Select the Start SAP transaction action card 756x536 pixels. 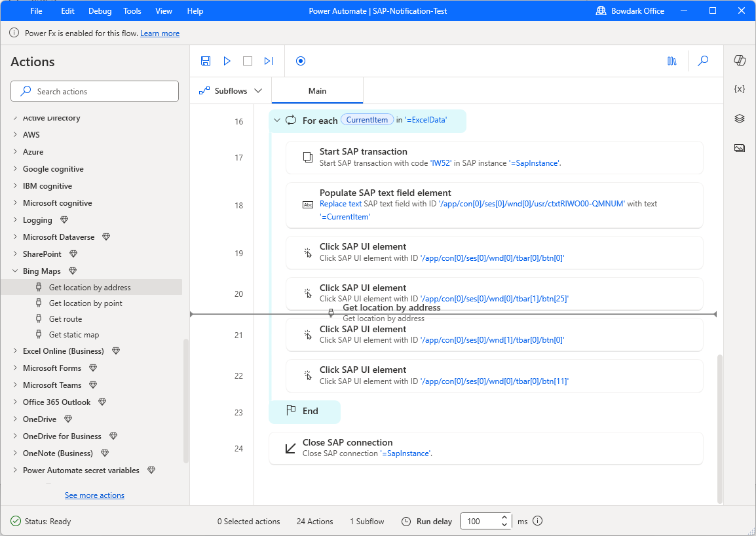(x=494, y=157)
